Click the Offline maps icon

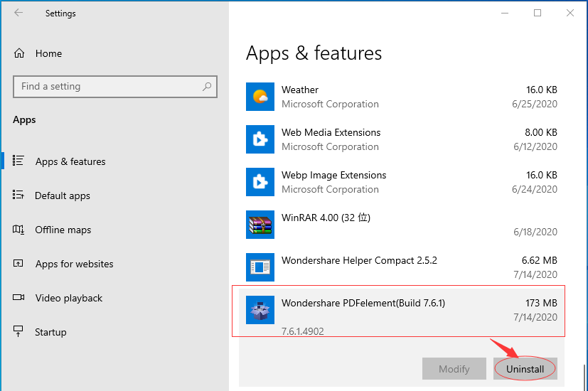18,230
